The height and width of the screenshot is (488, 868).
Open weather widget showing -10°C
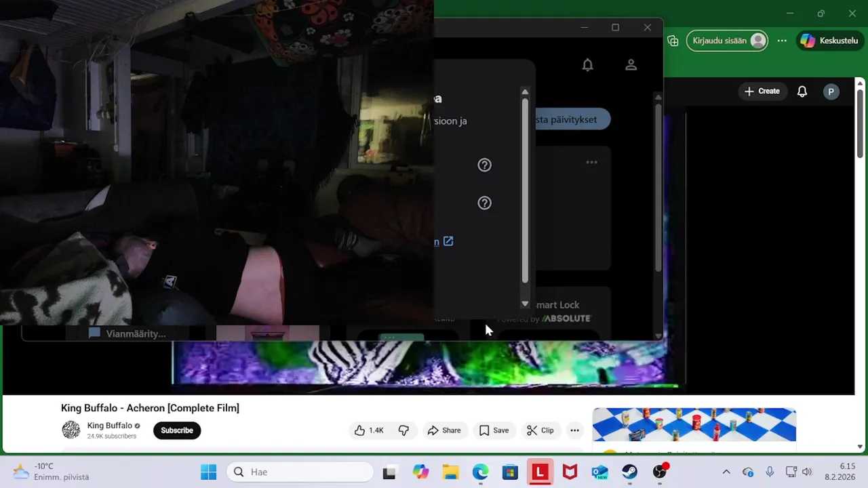(x=52, y=472)
